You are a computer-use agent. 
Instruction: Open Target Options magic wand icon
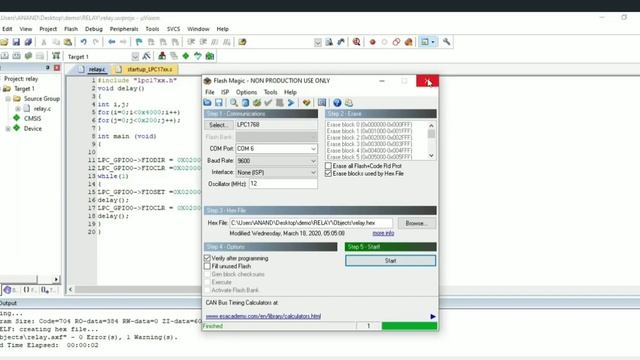tap(146, 56)
